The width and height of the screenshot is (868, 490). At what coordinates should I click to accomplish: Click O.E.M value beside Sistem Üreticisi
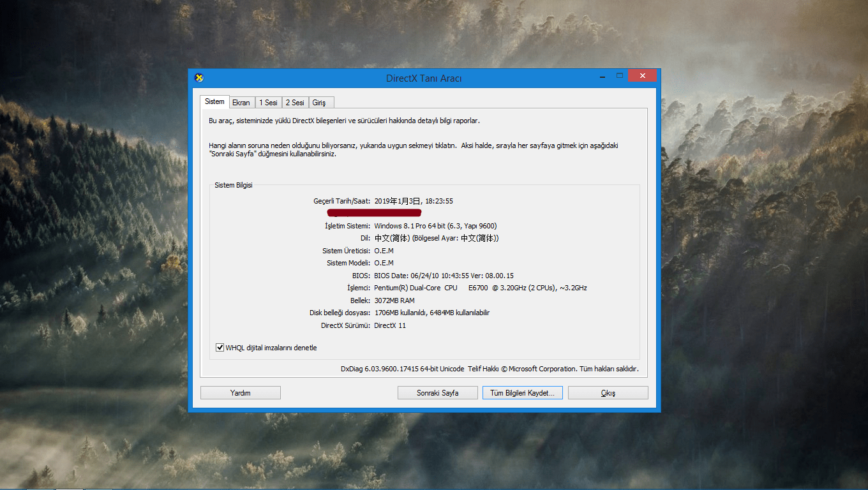(384, 251)
